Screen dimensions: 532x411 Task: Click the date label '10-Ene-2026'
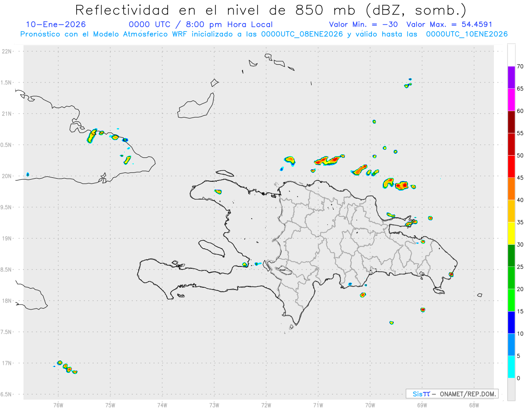56,24
